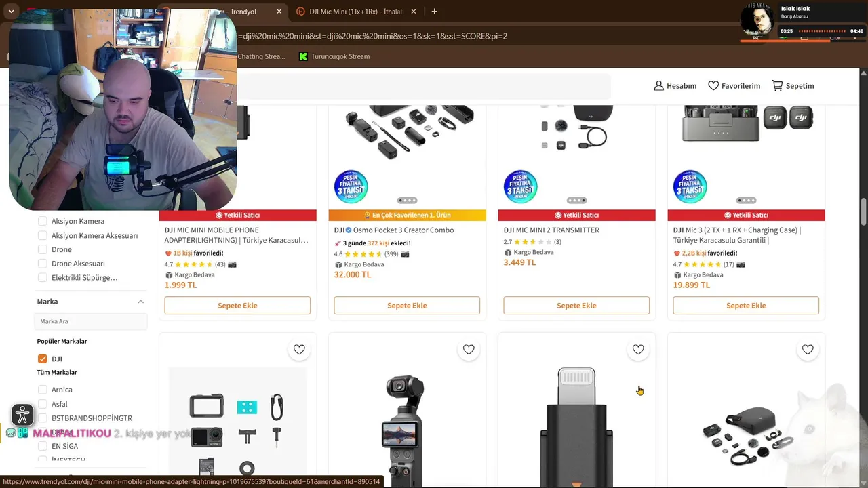Click the 1.999 TL price

(180, 285)
